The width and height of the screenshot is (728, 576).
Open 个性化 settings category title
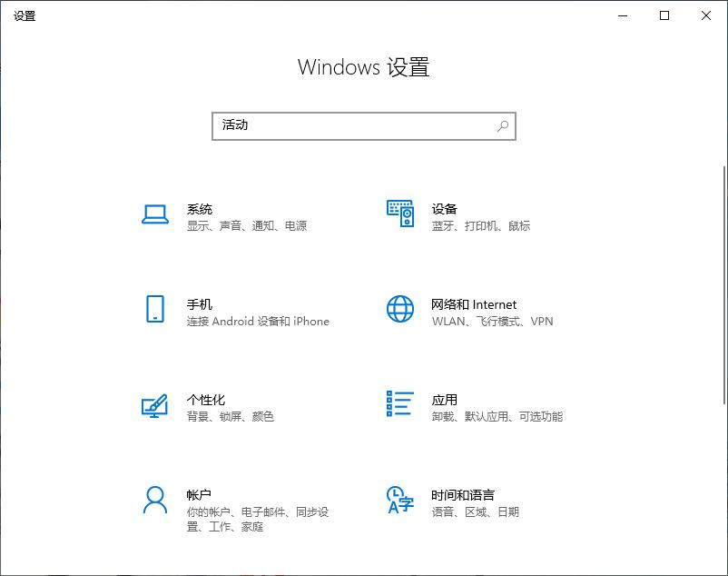click(206, 400)
